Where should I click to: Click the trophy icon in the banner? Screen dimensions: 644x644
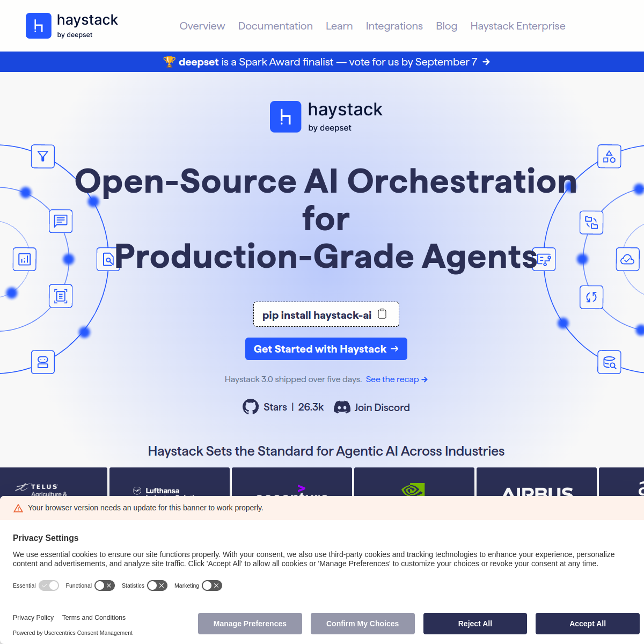(169, 62)
